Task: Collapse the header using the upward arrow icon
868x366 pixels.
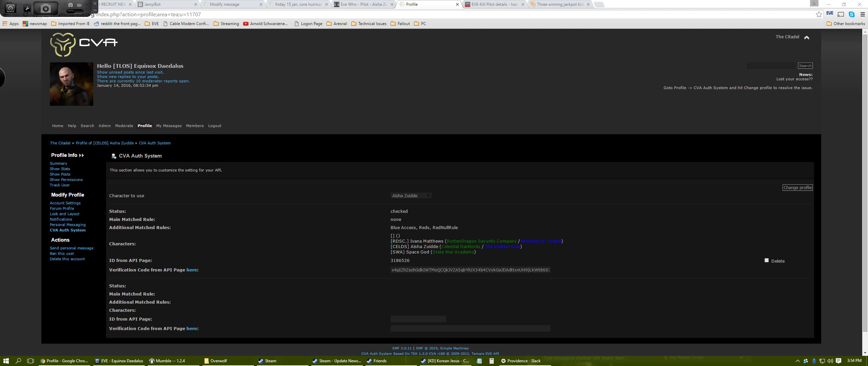Action: (x=807, y=38)
